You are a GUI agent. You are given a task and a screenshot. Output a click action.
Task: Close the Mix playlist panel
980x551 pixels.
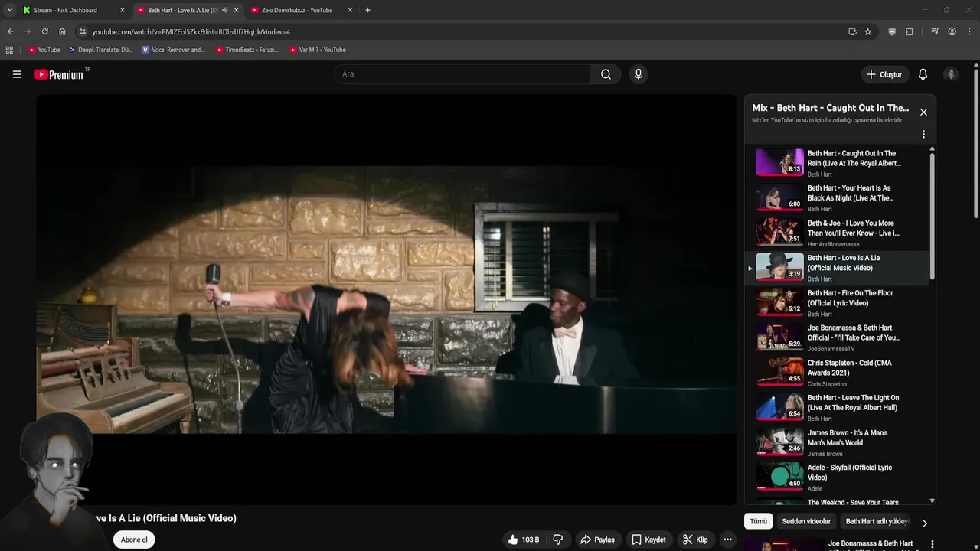pos(923,112)
